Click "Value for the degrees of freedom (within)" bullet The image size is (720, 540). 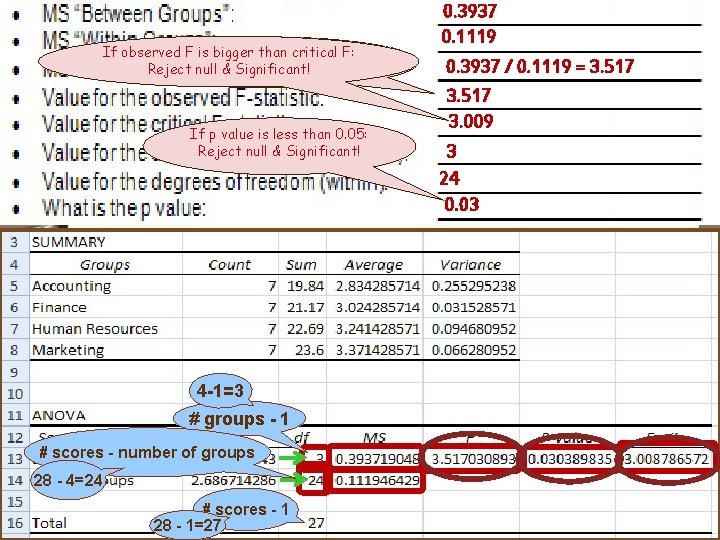215,181
